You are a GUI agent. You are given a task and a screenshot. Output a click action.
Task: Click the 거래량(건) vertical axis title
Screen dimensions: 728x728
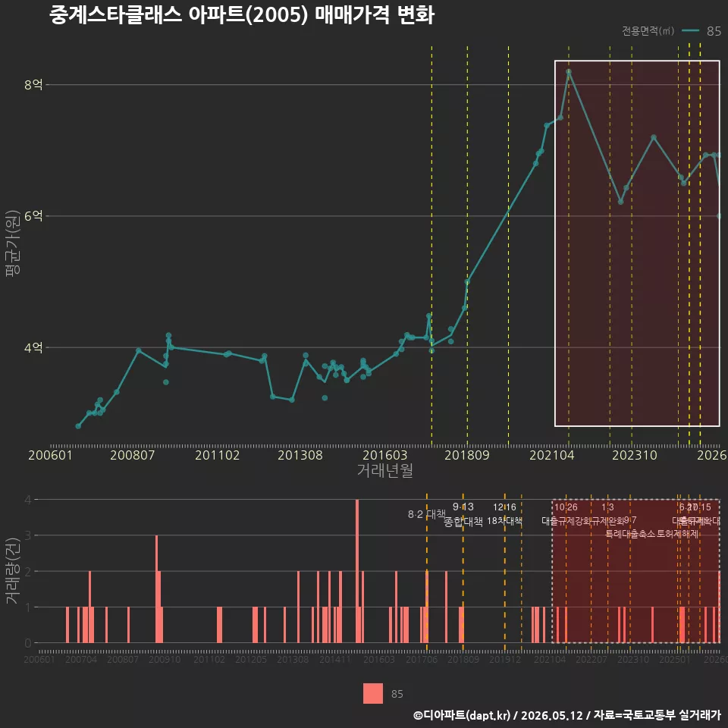13,570
